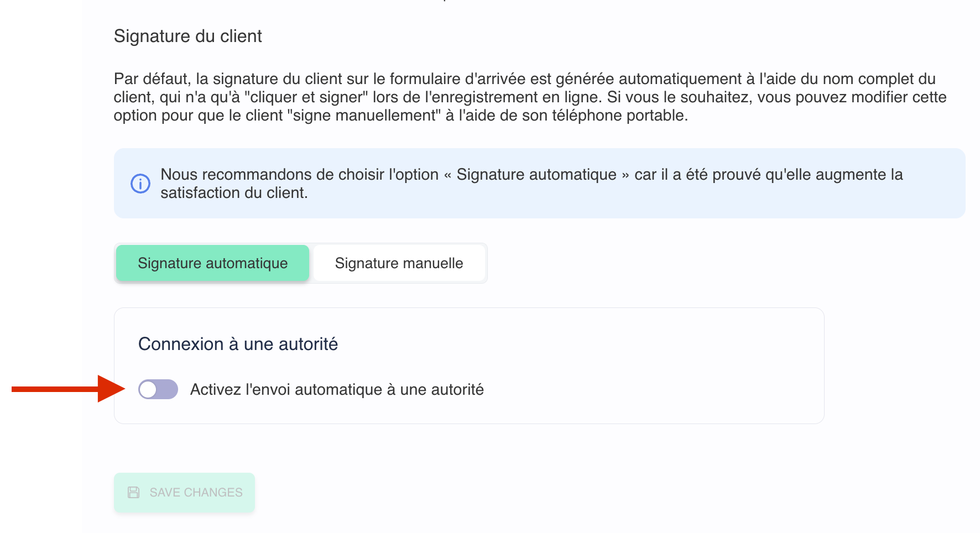Click the 'Signature du client' heading
The image size is (980, 533).
(x=187, y=36)
